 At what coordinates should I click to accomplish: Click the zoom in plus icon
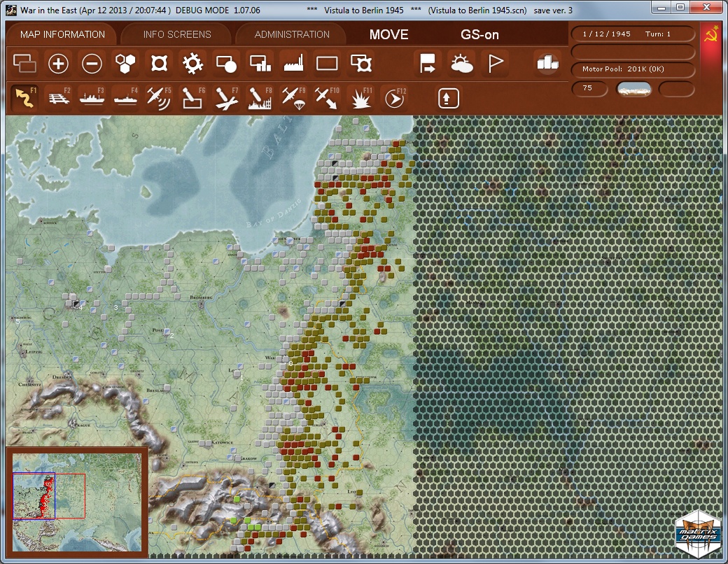(x=58, y=64)
